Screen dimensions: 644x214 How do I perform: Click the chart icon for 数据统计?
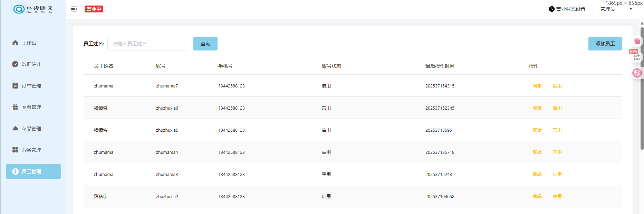tap(15, 64)
